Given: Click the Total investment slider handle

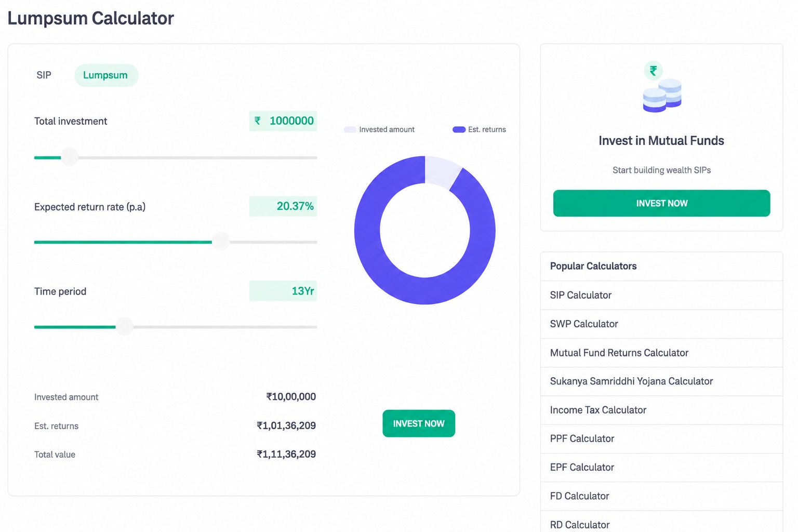Looking at the screenshot, I should click(x=70, y=157).
